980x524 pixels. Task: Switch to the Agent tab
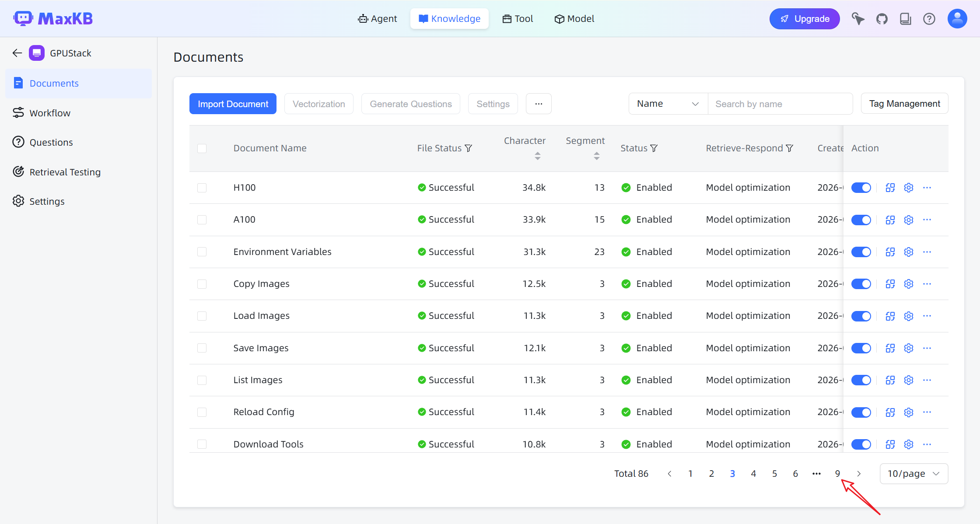pos(377,19)
